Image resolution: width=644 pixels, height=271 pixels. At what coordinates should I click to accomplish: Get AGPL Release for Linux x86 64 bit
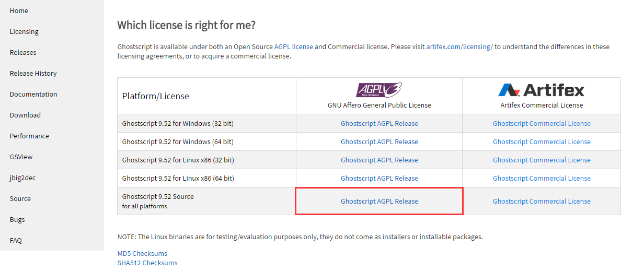pos(379,178)
